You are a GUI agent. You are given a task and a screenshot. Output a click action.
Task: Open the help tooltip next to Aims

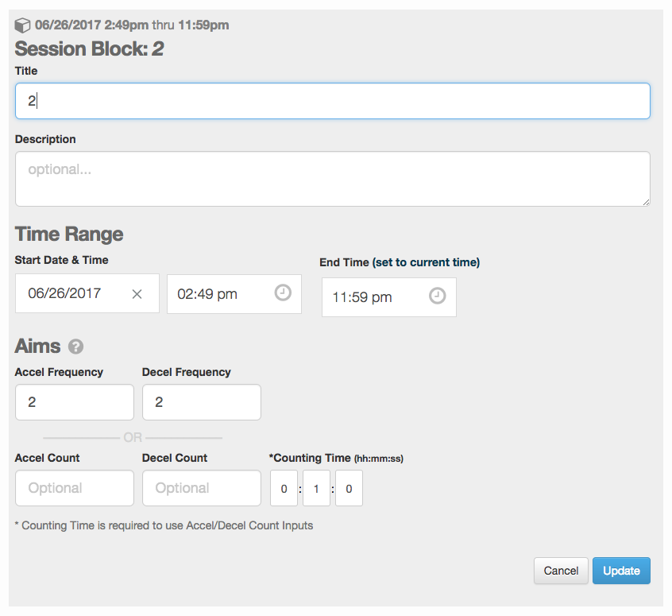[x=75, y=347]
